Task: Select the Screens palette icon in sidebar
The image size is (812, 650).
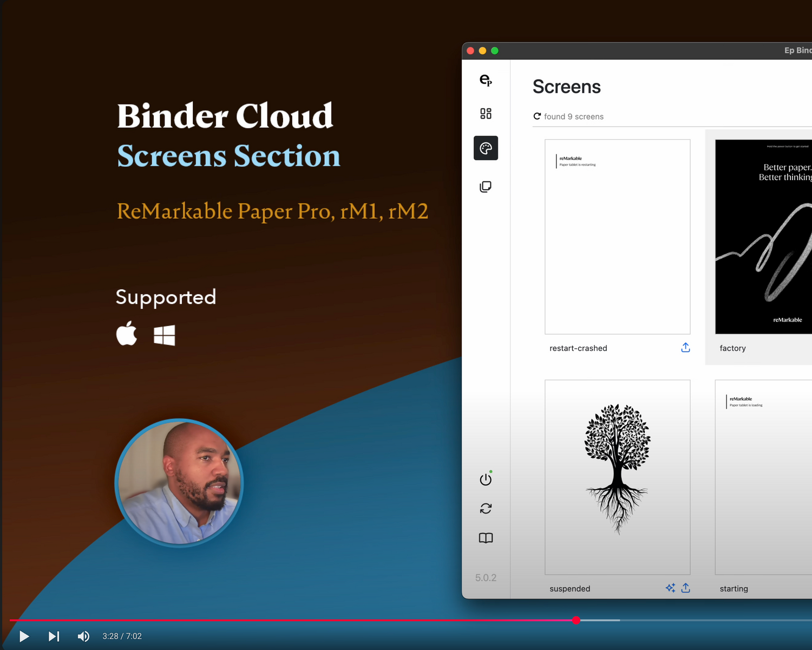Action: (x=486, y=148)
